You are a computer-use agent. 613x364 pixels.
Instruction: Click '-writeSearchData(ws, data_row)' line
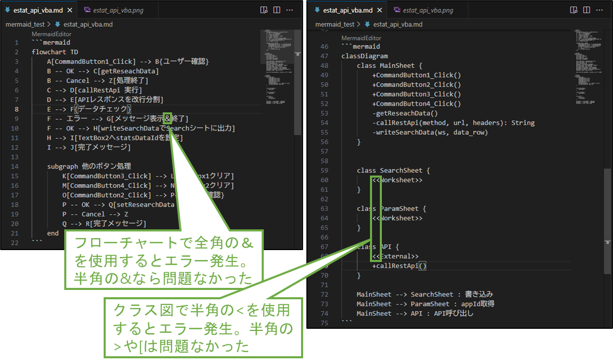[430, 133]
